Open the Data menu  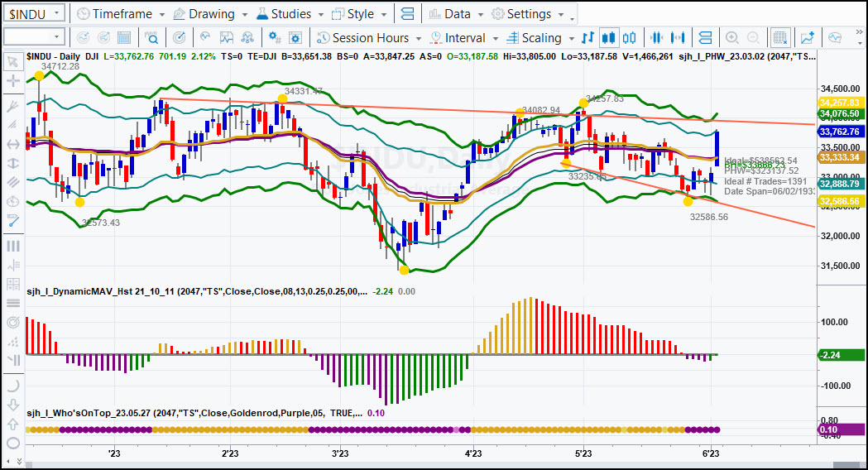coord(456,14)
